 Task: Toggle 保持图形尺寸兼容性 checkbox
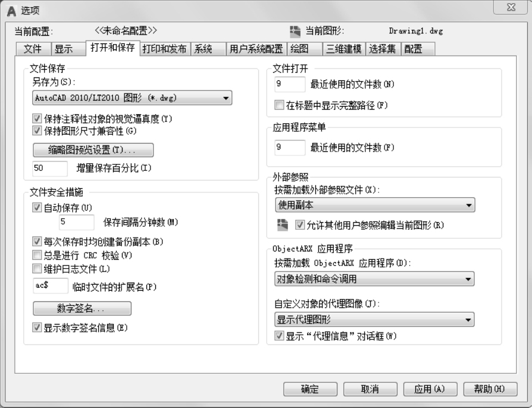tap(37, 131)
